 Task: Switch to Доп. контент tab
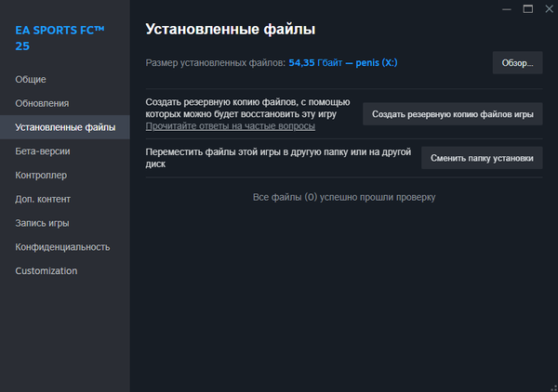pyautogui.click(x=65, y=199)
